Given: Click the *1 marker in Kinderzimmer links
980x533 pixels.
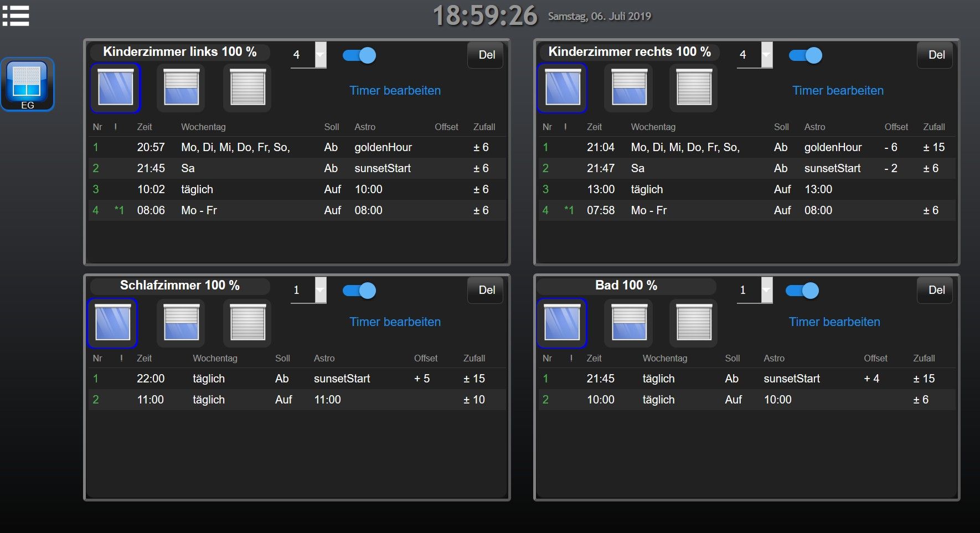Looking at the screenshot, I should [x=119, y=210].
